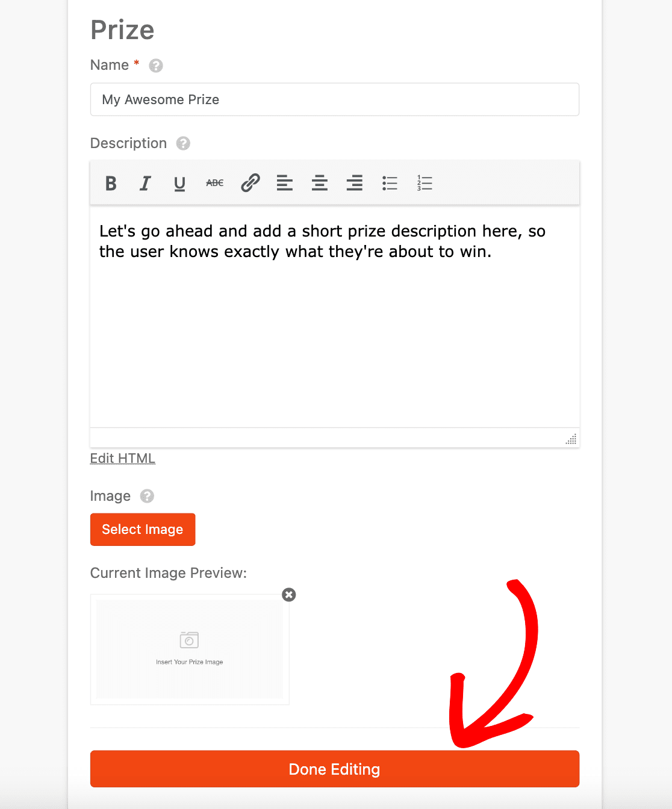The width and height of the screenshot is (672, 809).
Task: Open the help tooltip next to Name
Action: click(x=155, y=65)
